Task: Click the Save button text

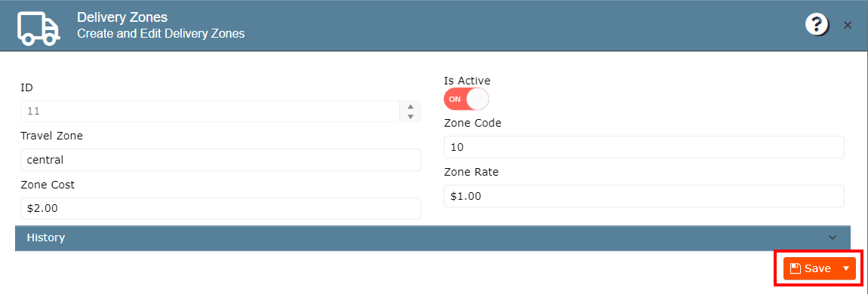Action: (x=817, y=268)
